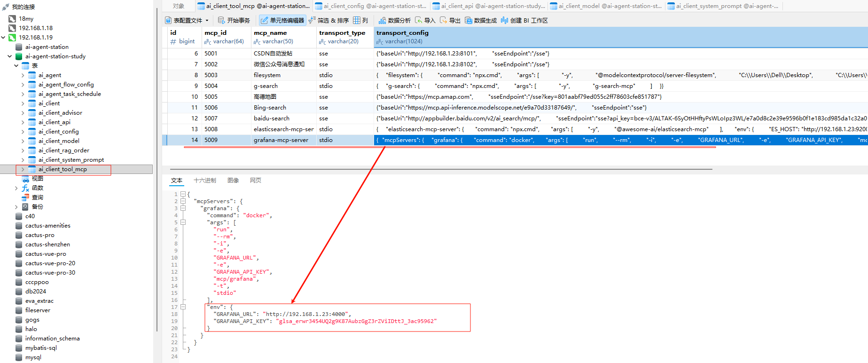This screenshot has height=363, width=868.
Task: Switch to the ai_client_config tab
Action: 370,6
